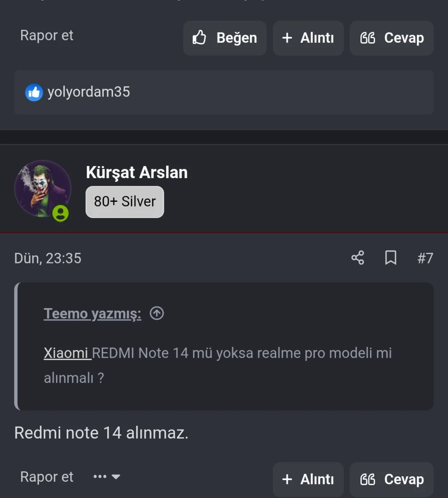Screen dimensions: 448x498
Task: Click Teemo yazmış quote header
Action: pos(93,314)
